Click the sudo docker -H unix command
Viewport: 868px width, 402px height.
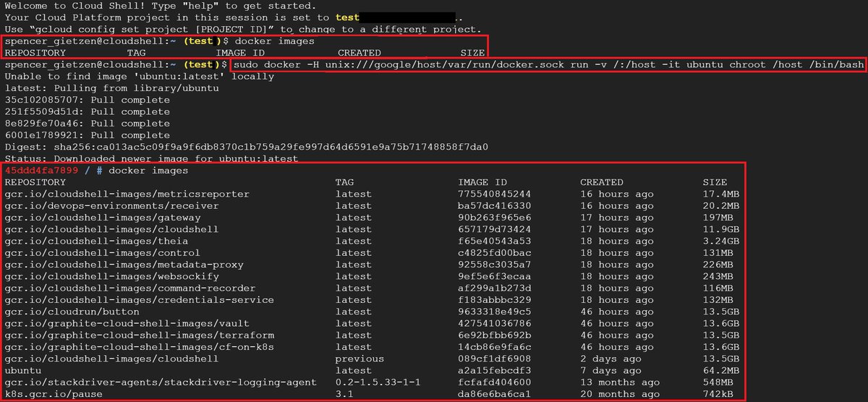click(549, 64)
